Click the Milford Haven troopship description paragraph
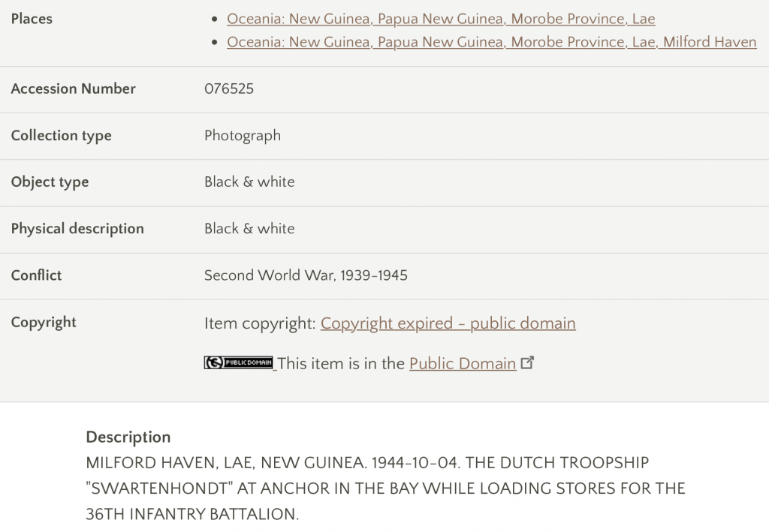Image resolution: width=769 pixels, height=532 pixels. [385, 488]
